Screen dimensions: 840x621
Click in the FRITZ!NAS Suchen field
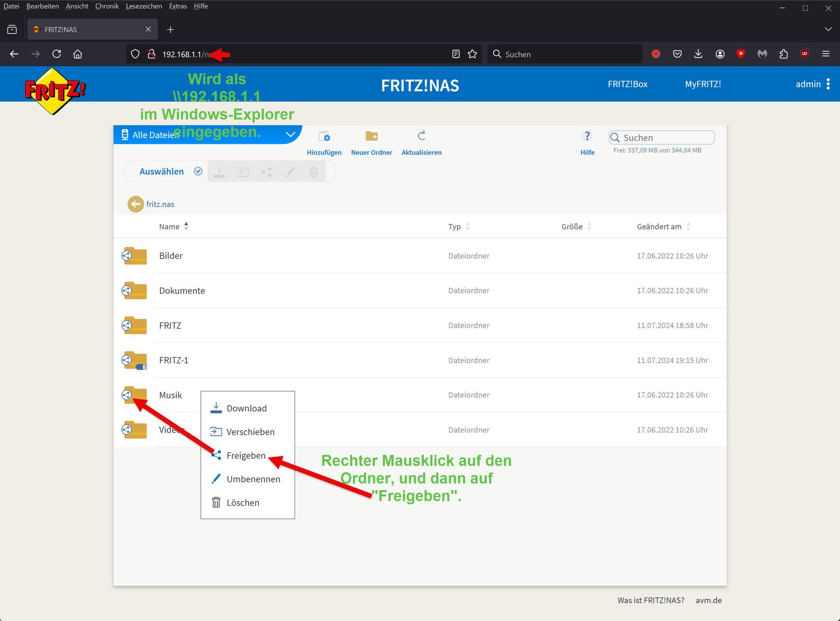coord(661,138)
